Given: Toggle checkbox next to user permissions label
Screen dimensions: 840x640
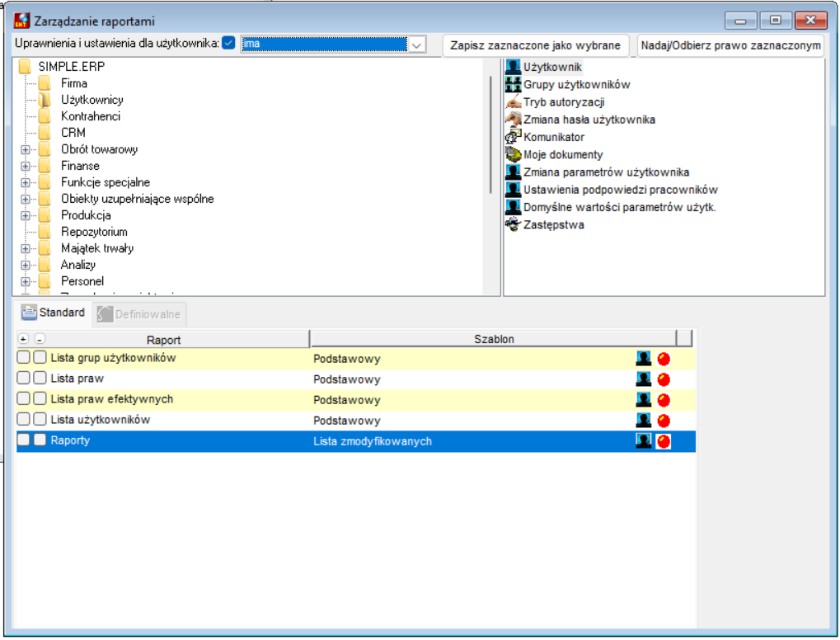Looking at the screenshot, I should [228, 43].
